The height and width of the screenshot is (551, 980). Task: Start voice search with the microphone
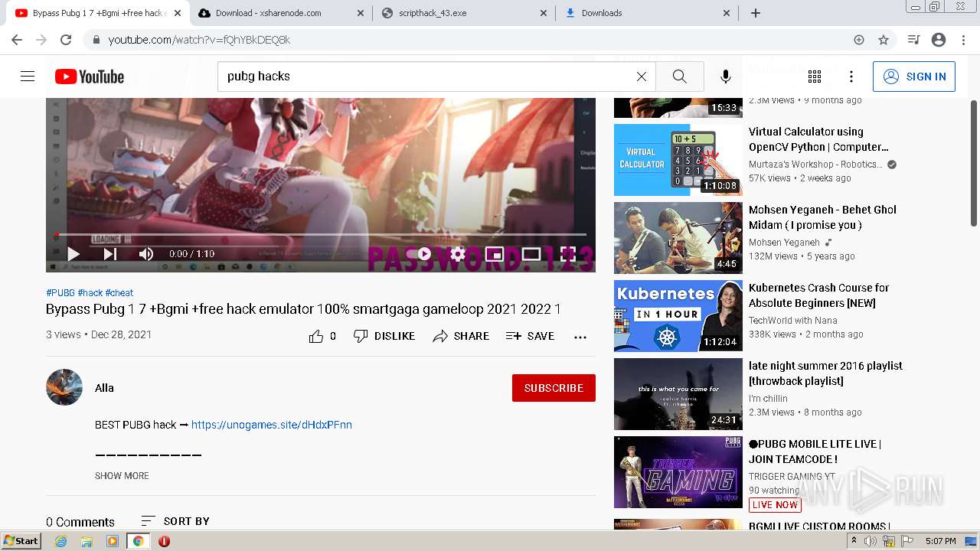coord(726,77)
